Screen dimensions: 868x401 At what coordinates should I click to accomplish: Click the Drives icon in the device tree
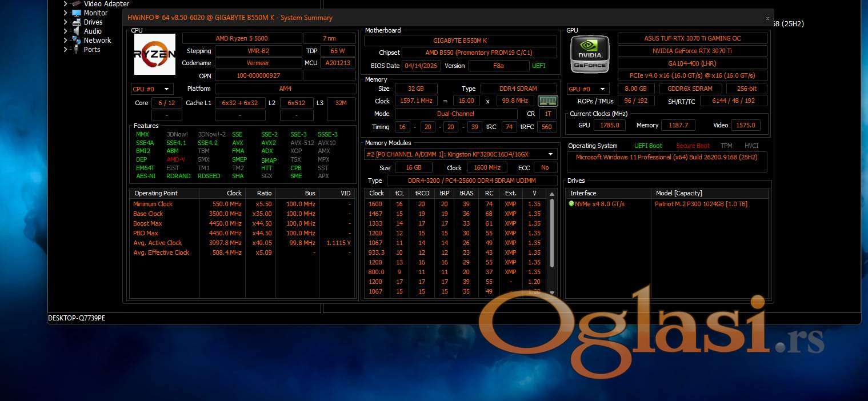(x=77, y=22)
